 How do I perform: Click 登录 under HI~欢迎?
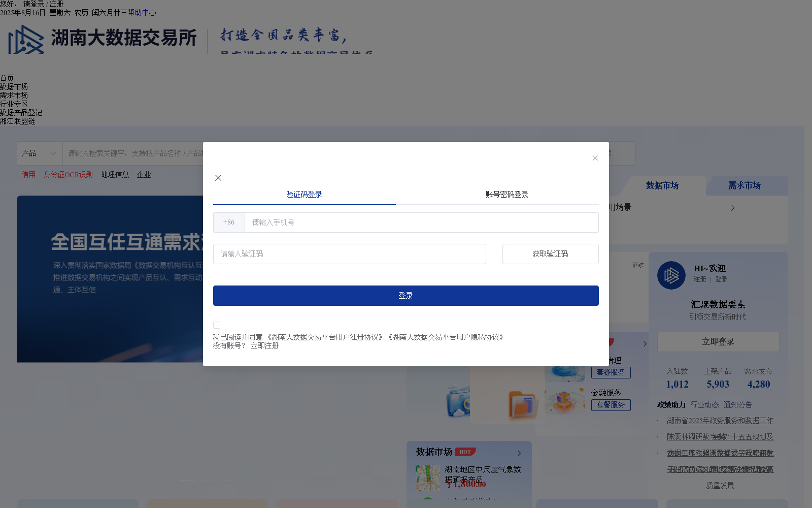(721, 279)
